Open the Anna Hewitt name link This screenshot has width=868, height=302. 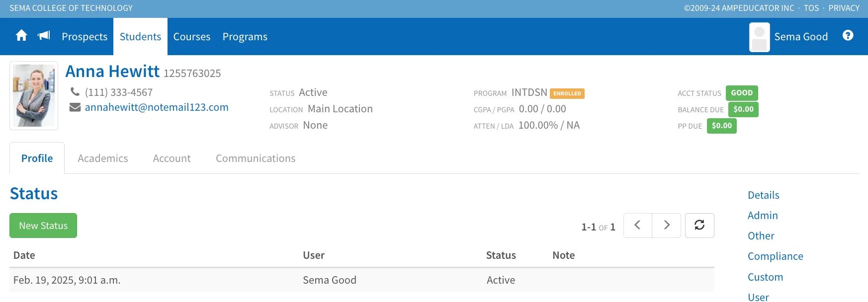[x=113, y=72]
